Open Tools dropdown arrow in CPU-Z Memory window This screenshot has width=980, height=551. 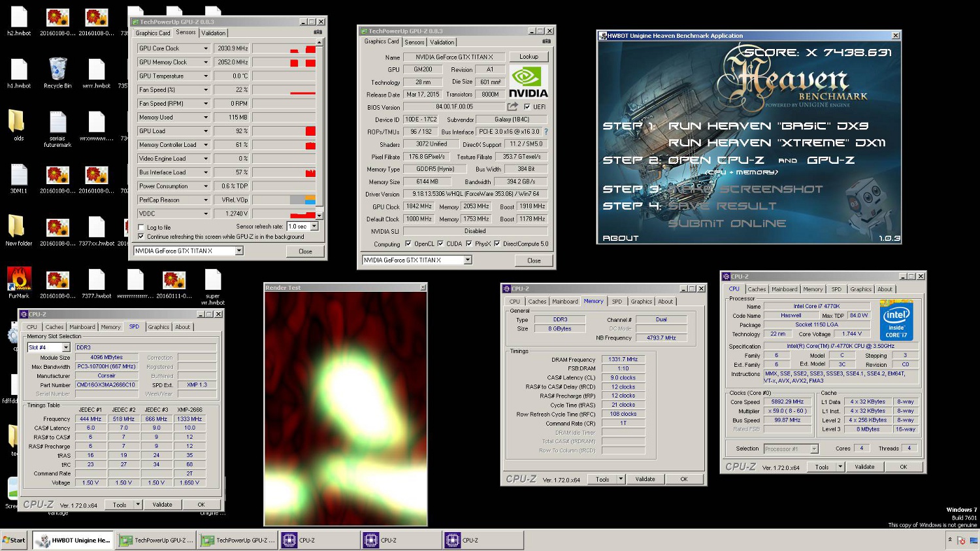coord(621,479)
